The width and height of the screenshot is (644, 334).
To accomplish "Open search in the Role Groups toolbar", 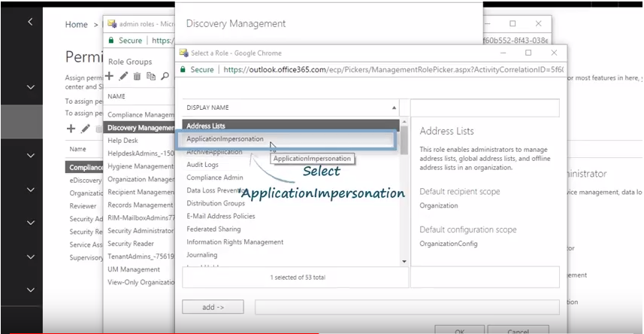I will click(x=165, y=76).
